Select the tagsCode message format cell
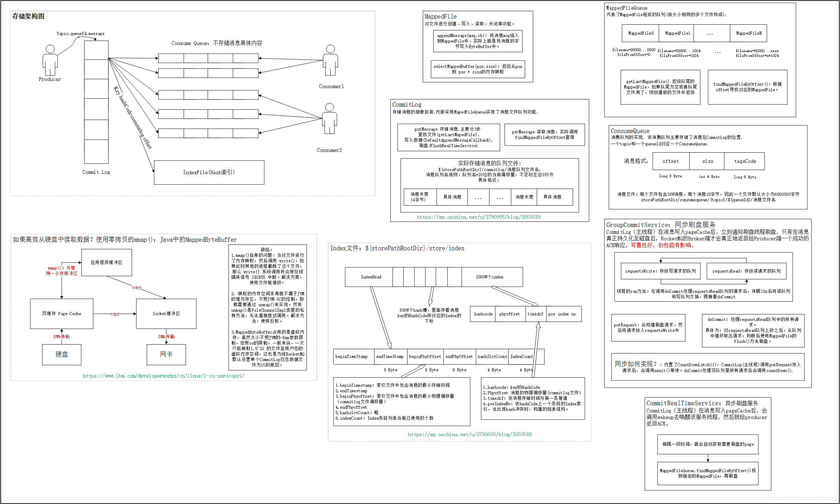Viewport: 840px width, 504px height. (745, 161)
